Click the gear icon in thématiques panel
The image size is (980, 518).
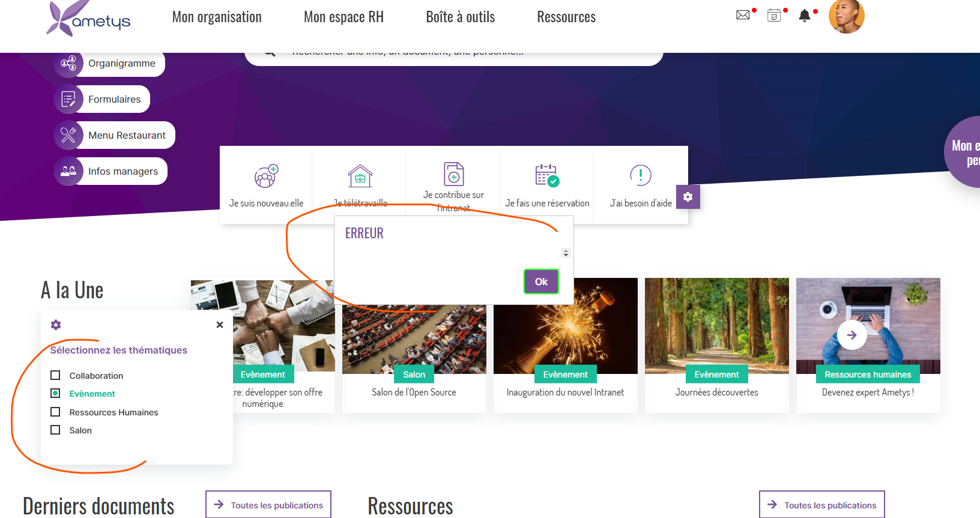coord(56,325)
